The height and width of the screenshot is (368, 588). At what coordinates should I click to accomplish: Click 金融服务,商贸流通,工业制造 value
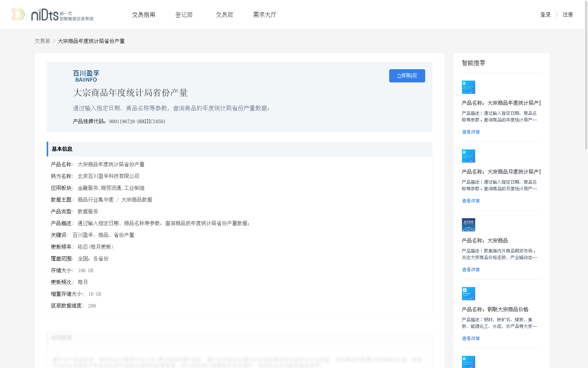(111, 188)
